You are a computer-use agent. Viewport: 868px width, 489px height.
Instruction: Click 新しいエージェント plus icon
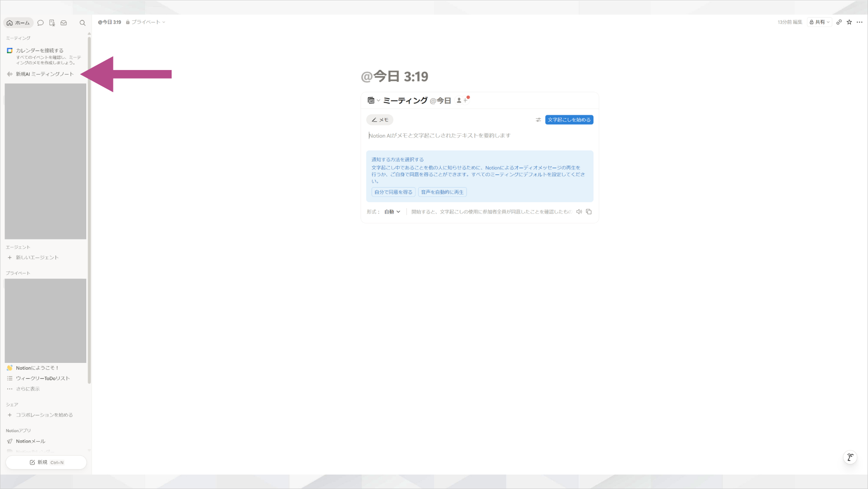(x=9, y=258)
